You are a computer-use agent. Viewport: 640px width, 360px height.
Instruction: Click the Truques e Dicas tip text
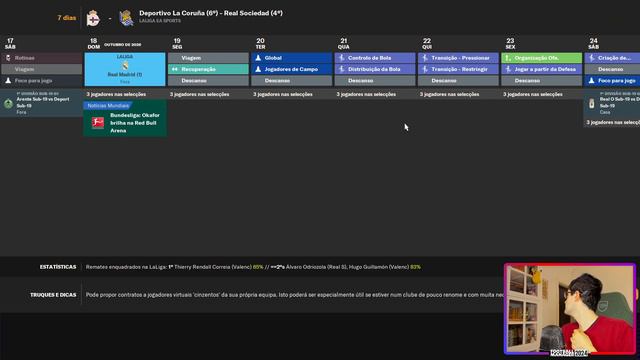tap(294, 295)
